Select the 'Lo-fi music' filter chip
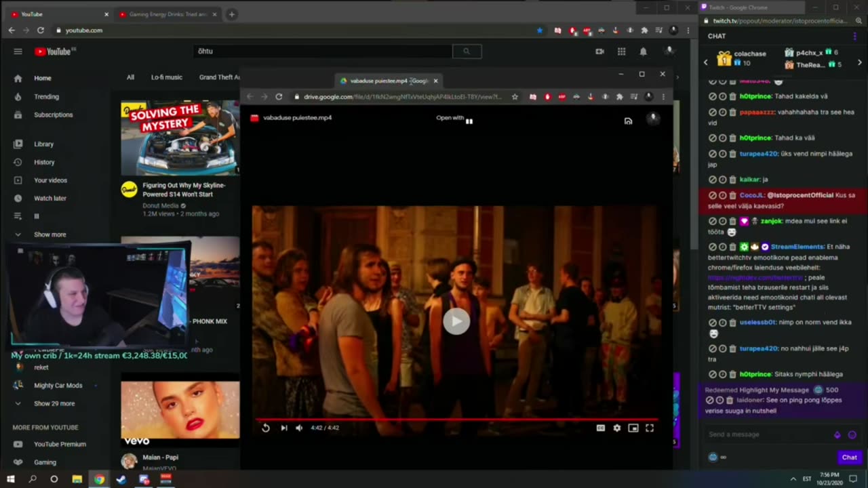Screen dimensions: 868x488 pos(167,77)
